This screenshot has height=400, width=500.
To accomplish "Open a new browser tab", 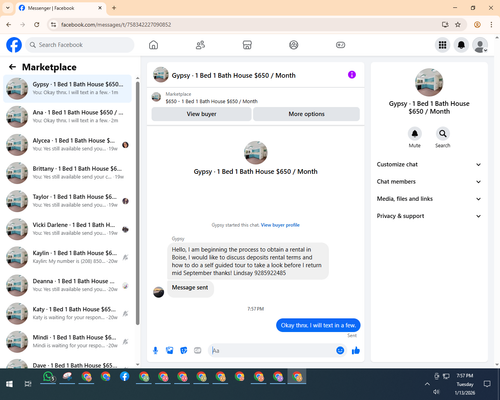I will tap(114, 8).
